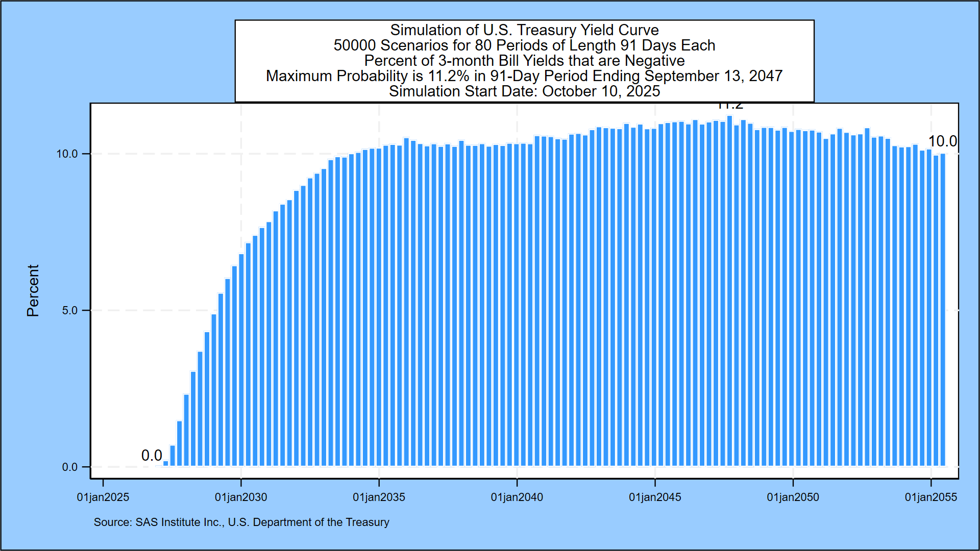Click the 'Simulation Start Date: October 10, 2025' line
Screen dimensions: 980x551
(524, 91)
